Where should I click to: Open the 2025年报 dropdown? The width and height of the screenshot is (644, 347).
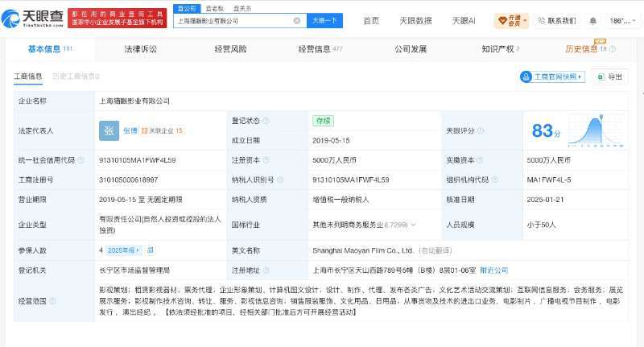coord(123,250)
